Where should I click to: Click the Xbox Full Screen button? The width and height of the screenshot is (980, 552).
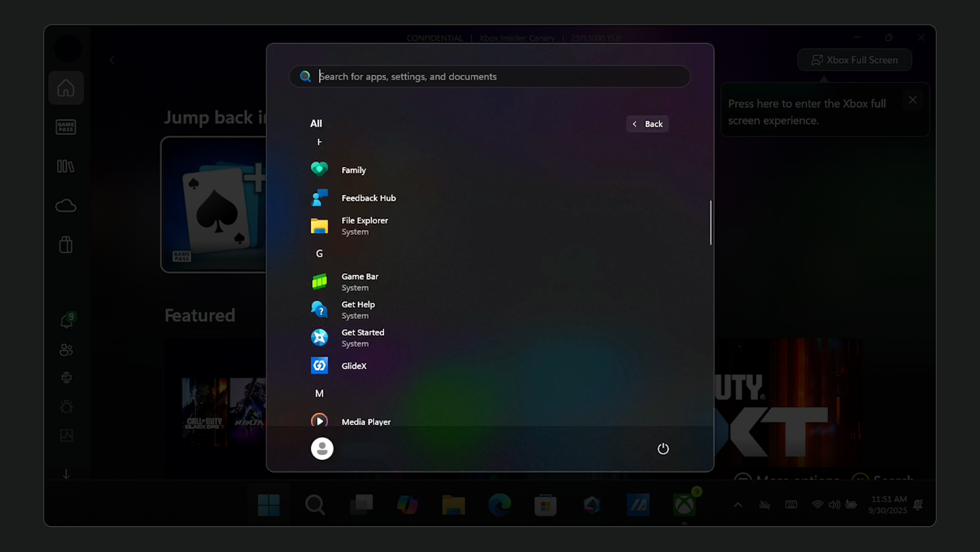click(x=855, y=60)
